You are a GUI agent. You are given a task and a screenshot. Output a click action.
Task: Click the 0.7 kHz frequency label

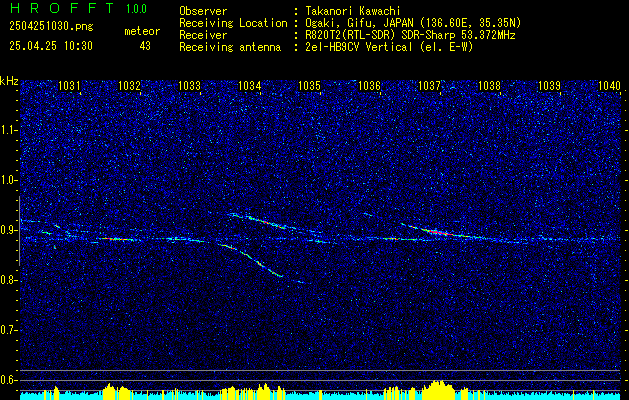pyautogui.click(x=8, y=330)
